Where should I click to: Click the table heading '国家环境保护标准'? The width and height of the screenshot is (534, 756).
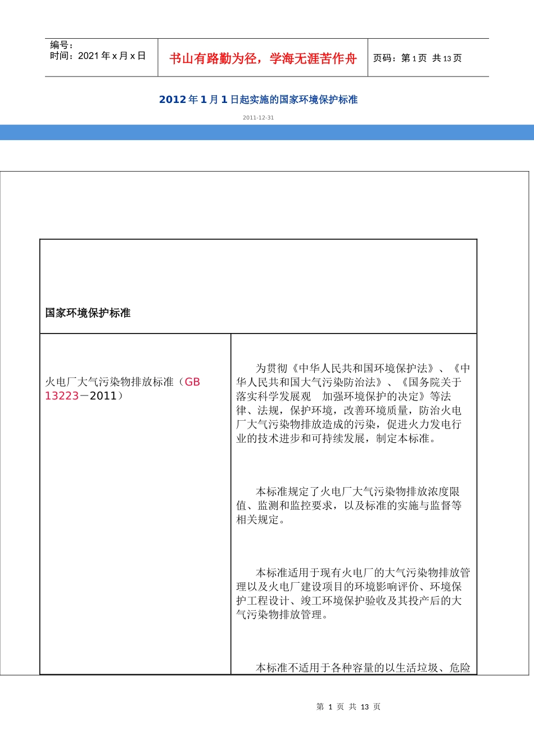tap(88, 313)
